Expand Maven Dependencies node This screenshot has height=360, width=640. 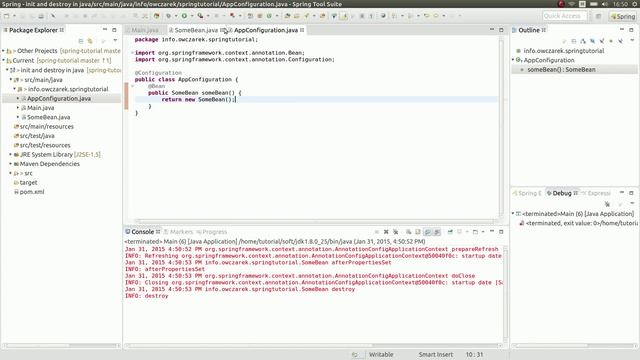[11, 164]
